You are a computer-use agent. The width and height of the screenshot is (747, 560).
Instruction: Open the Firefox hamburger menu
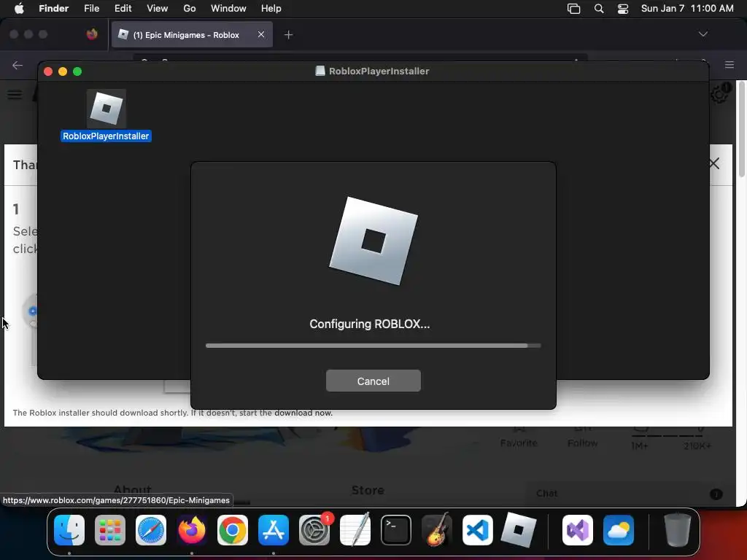729,65
